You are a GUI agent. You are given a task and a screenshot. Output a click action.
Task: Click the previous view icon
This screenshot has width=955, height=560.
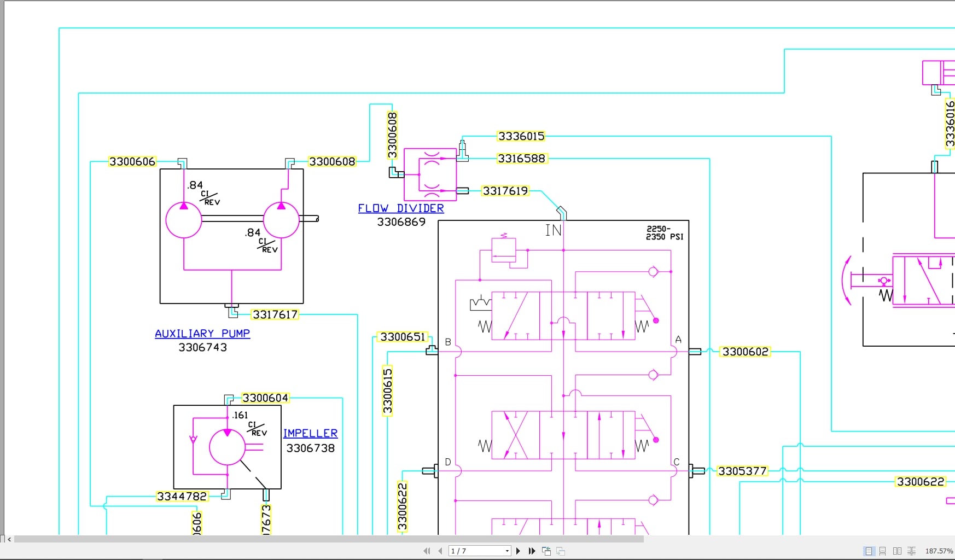coord(545,551)
